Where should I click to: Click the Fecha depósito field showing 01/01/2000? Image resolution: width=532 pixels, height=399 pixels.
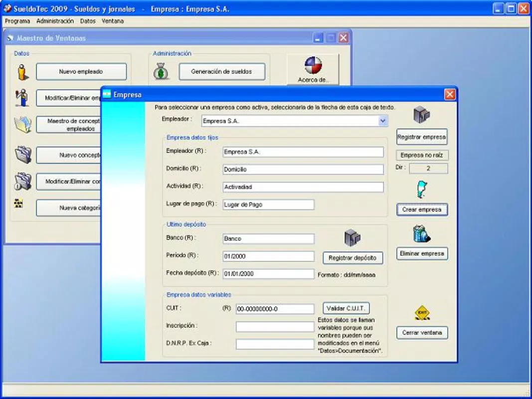point(268,274)
